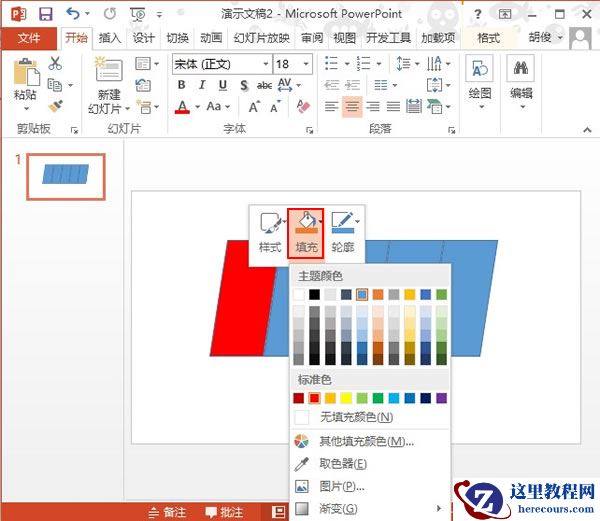
Task: Pick the purple standard color swatch
Action: click(x=442, y=398)
